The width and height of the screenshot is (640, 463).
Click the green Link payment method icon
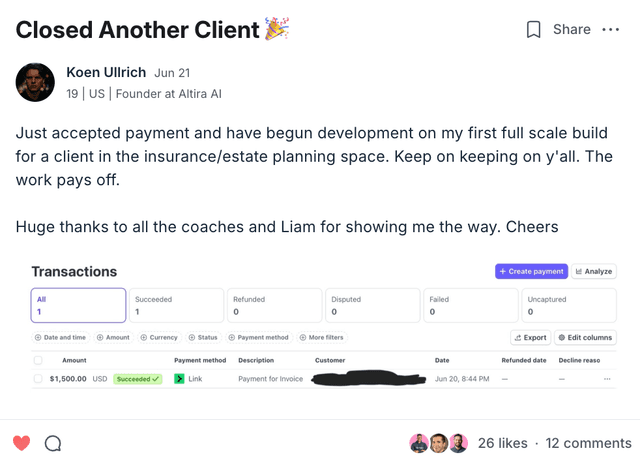point(179,379)
